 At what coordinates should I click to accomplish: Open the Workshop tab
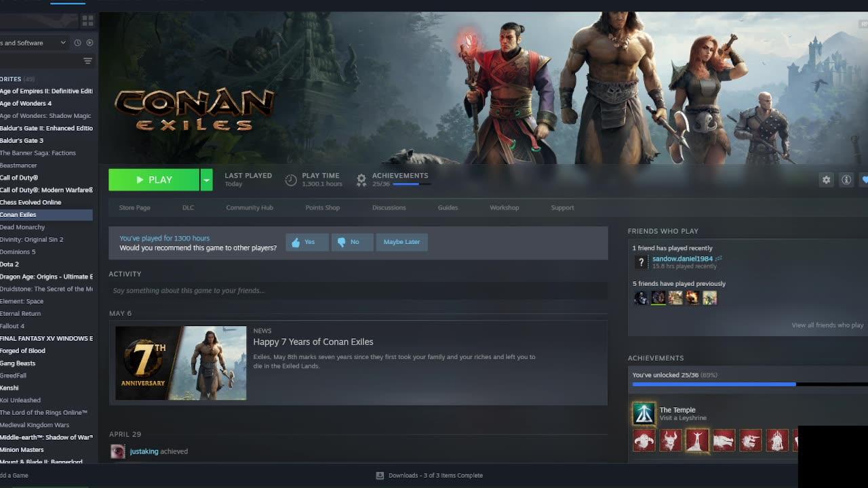(505, 208)
